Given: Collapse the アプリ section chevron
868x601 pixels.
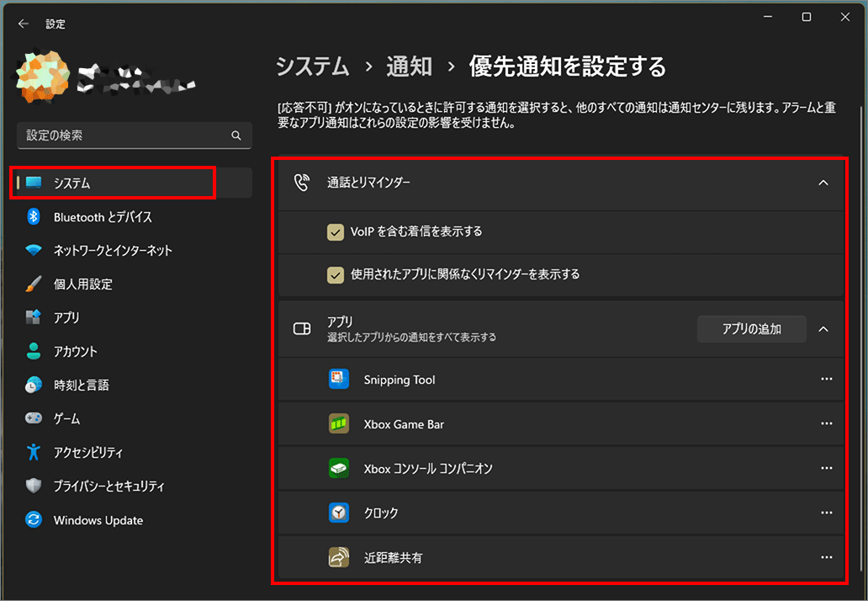Looking at the screenshot, I should tap(823, 329).
